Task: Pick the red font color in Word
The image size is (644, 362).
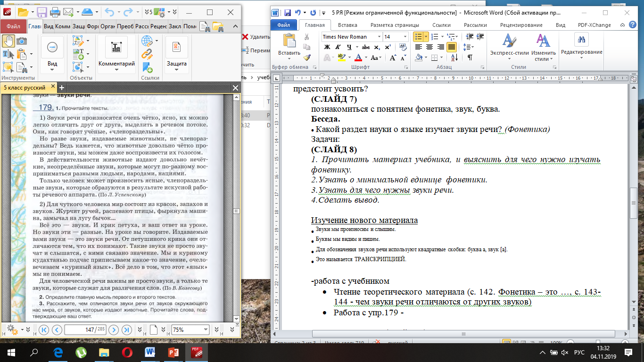Action: click(x=358, y=58)
